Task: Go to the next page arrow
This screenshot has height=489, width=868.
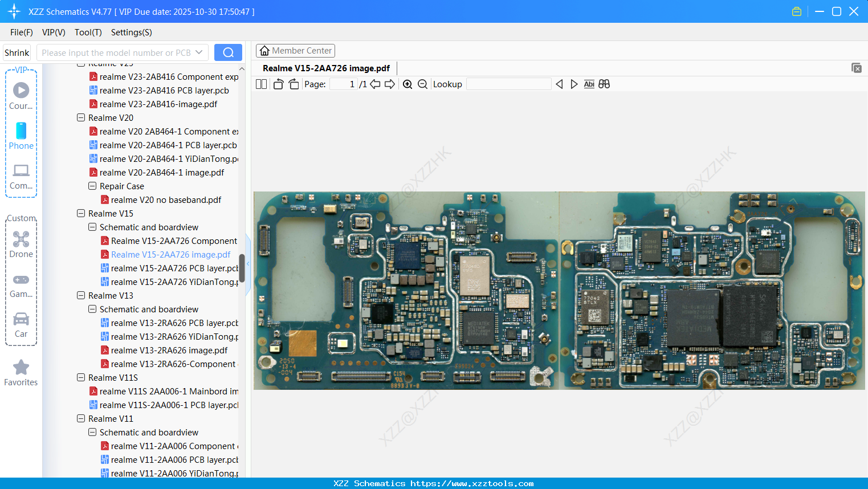Action: pyautogui.click(x=390, y=84)
